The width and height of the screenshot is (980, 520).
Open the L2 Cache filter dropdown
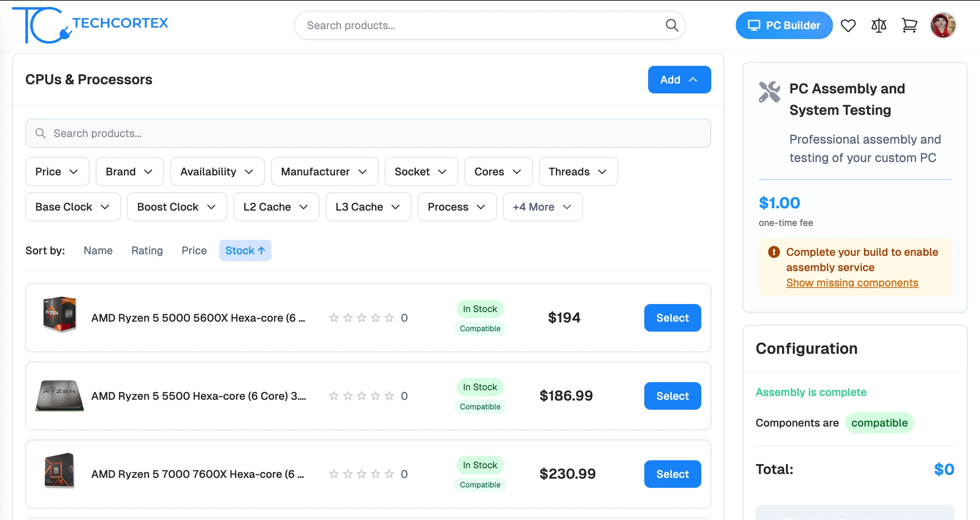coord(276,207)
